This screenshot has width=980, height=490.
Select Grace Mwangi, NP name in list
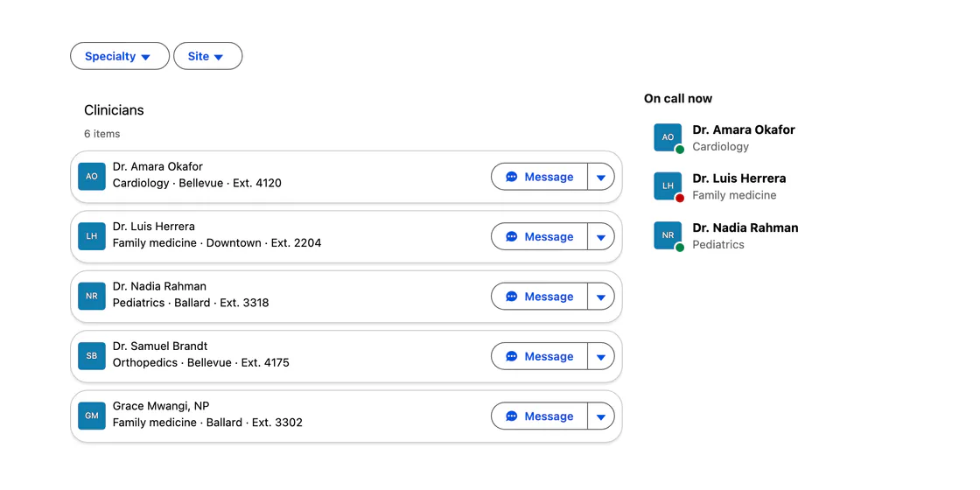click(161, 406)
